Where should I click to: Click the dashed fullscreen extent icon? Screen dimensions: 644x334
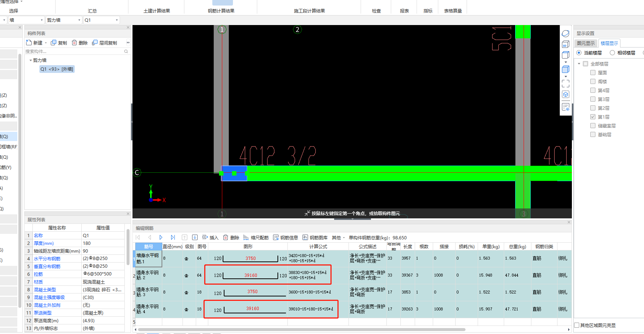pyautogui.click(x=566, y=83)
